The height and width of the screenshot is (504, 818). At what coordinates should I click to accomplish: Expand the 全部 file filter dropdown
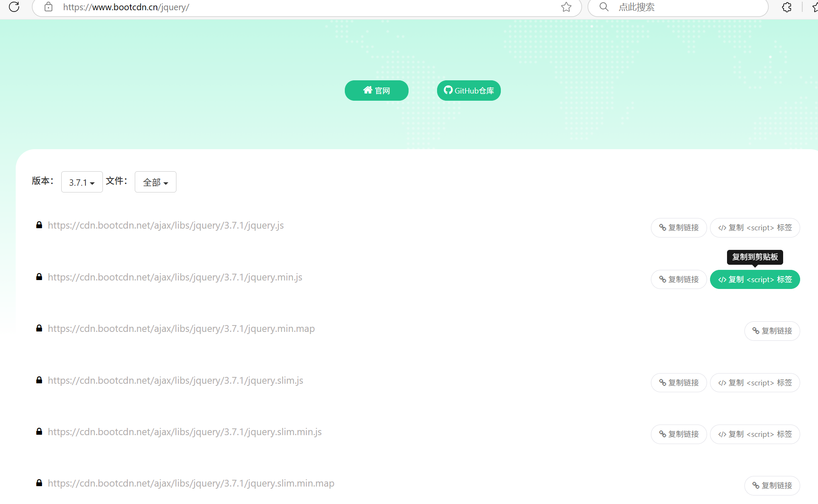[x=155, y=182]
